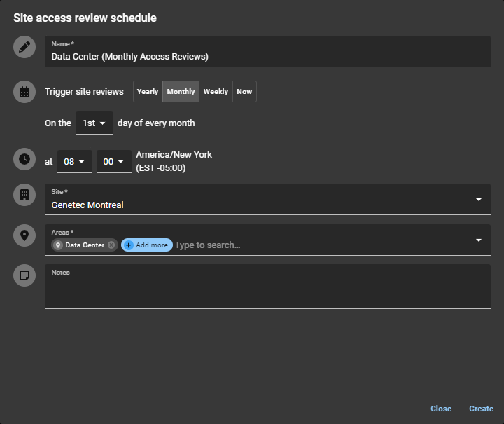Click the pin icon inside Data Center chip

tap(58, 245)
